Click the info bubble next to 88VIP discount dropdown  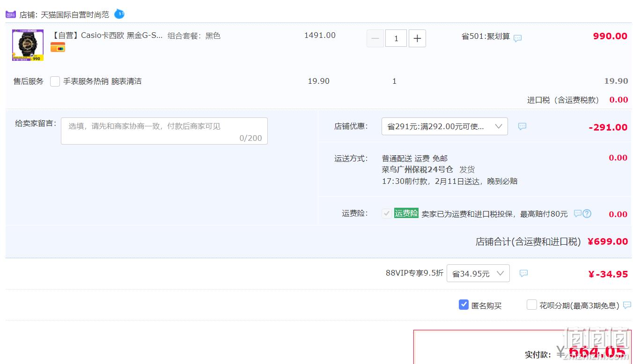tap(524, 273)
